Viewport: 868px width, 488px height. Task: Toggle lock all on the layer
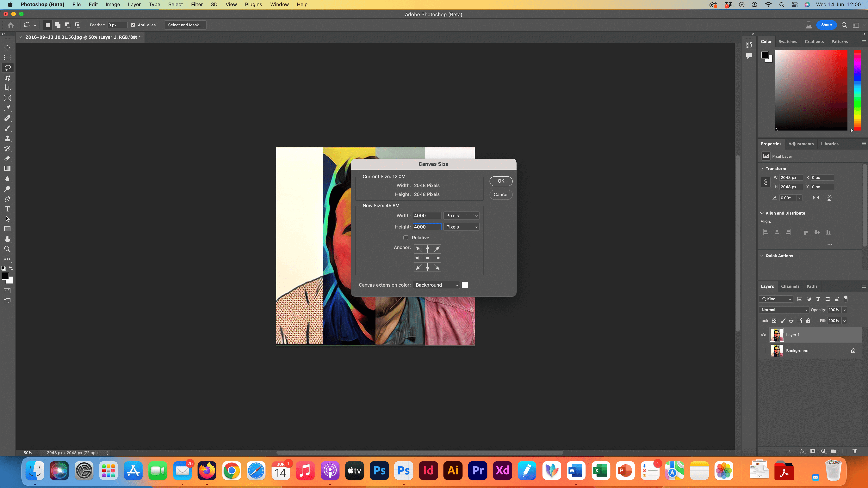coord(808,321)
